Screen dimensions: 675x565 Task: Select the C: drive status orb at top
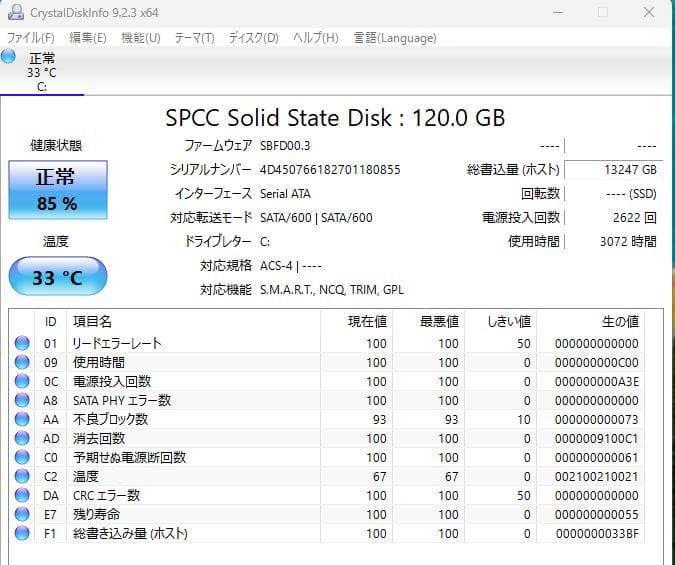pos(8,56)
